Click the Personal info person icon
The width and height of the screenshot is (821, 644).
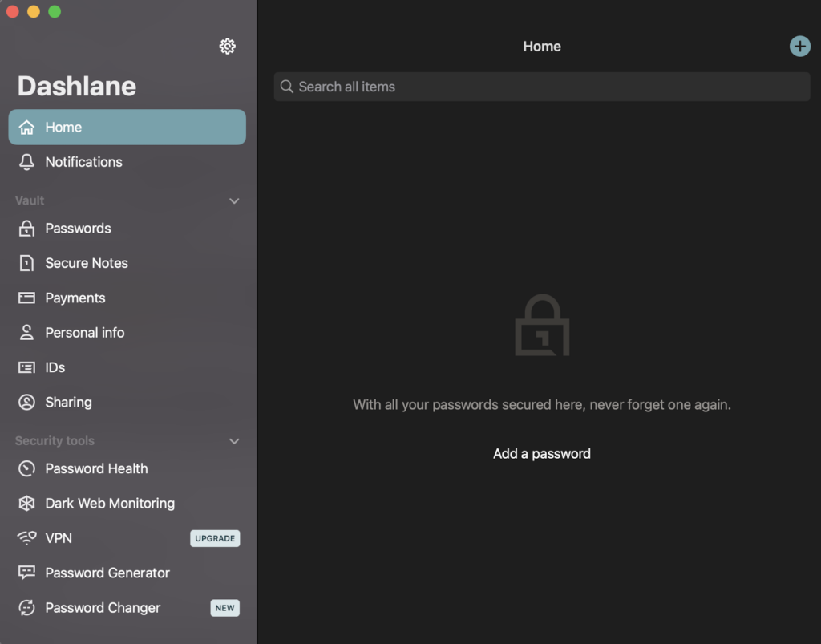[x=26, y=333]
